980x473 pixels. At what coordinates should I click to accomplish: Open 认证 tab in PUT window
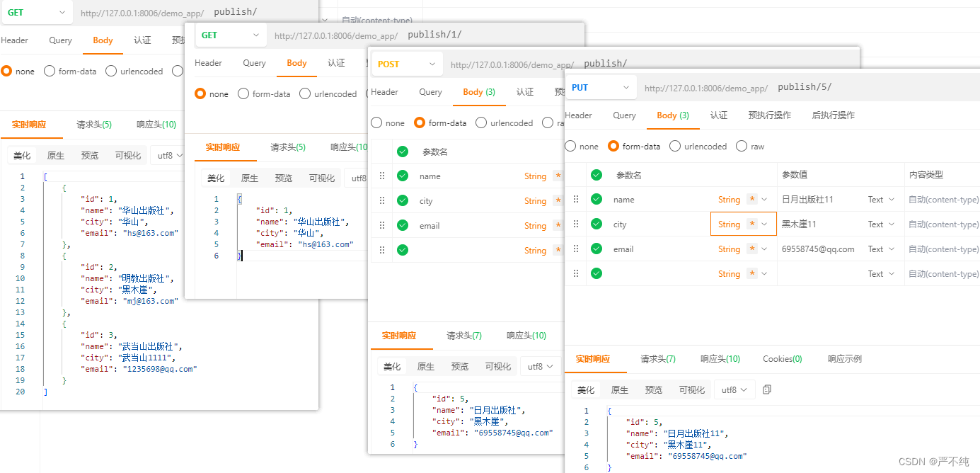719,115
